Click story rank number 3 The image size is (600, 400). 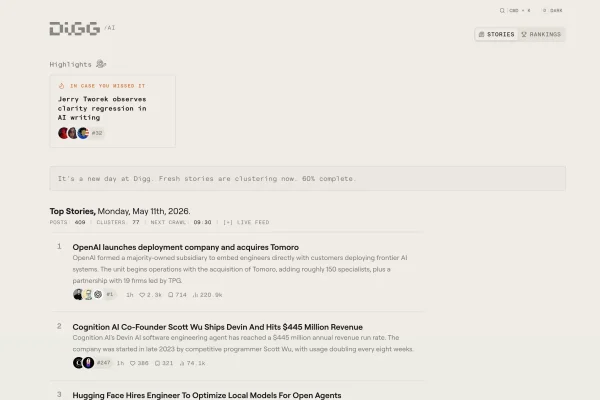tap(59, 394)
